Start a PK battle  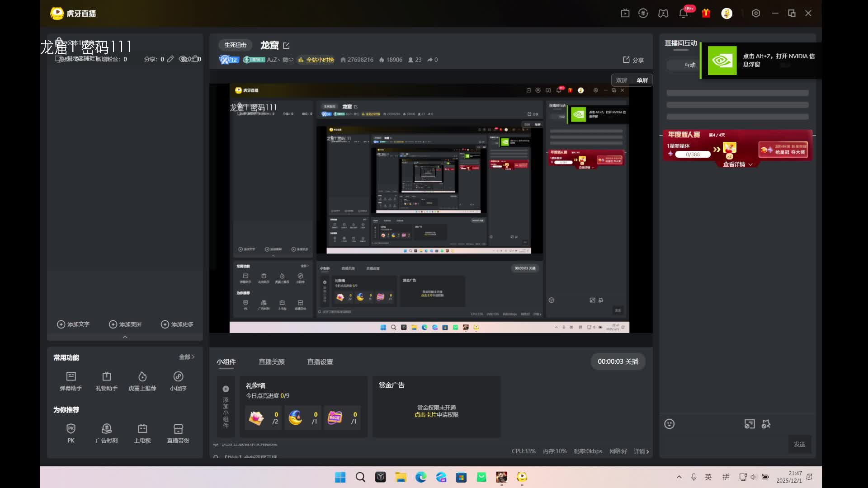pyautogui.click(x=71, y=429)
